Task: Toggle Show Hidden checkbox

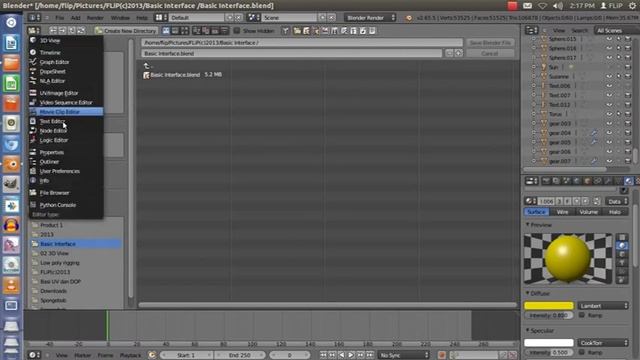Action: tap(237, 31)
